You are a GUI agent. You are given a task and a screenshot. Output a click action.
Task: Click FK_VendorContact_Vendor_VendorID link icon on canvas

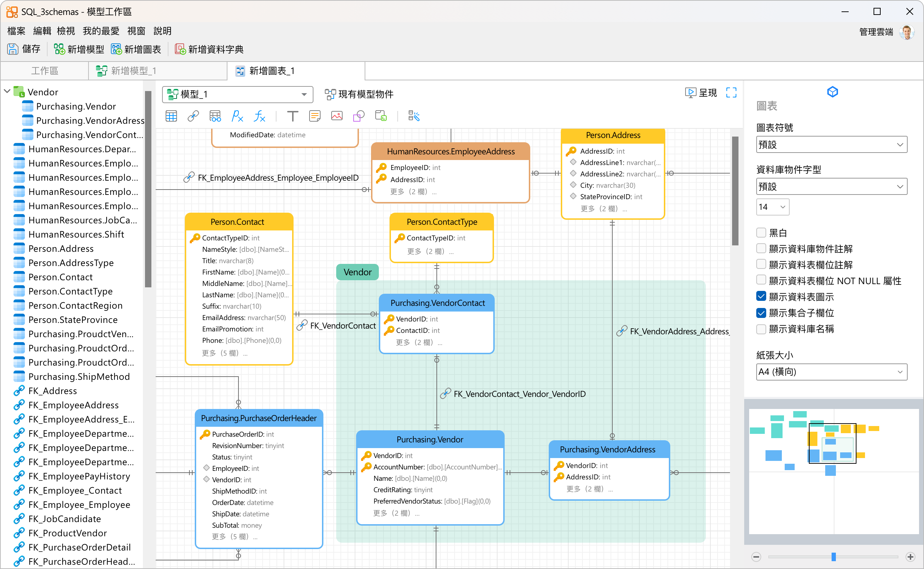pyautogui.click(x=446, y=394)
